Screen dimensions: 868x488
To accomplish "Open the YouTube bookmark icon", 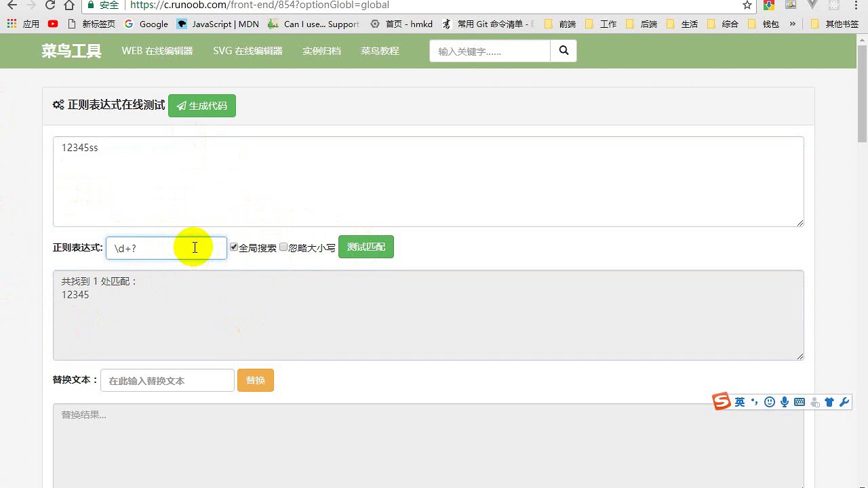I will (x=53, y=24).
